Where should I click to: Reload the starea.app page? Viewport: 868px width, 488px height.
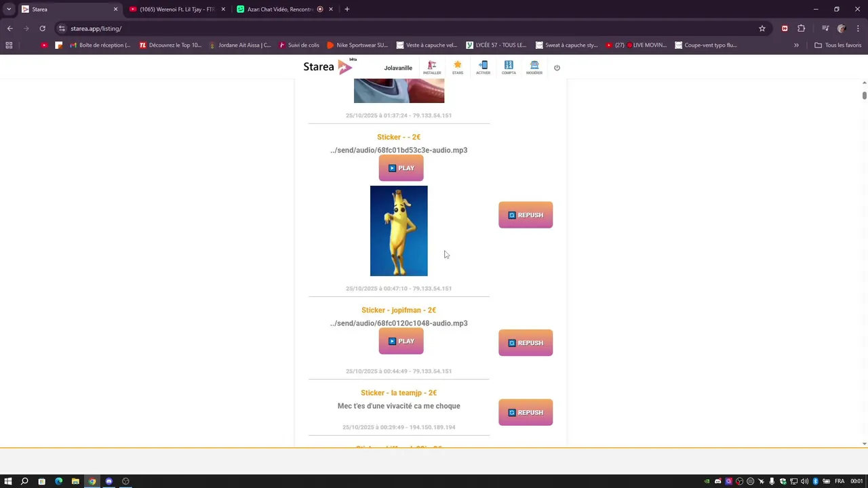tap(42, 28)
